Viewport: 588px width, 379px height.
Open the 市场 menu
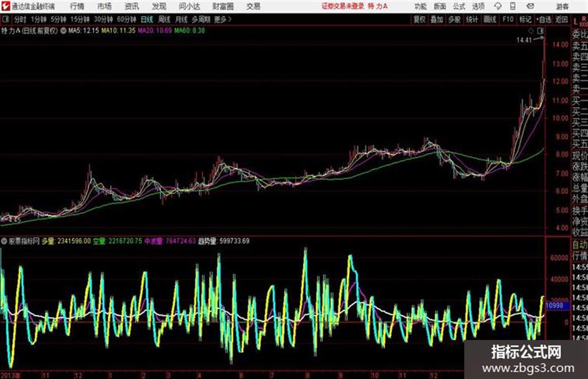coord(105,6)
